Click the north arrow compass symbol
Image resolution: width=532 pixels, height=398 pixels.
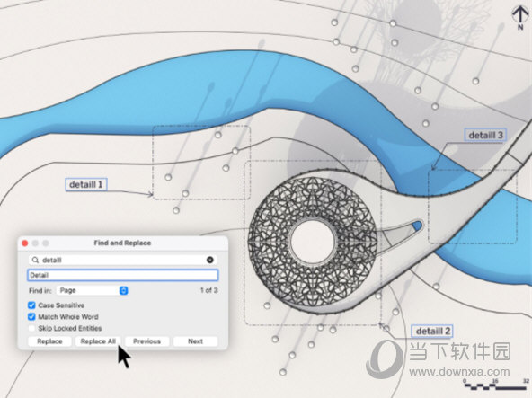(x=520, y=18)
